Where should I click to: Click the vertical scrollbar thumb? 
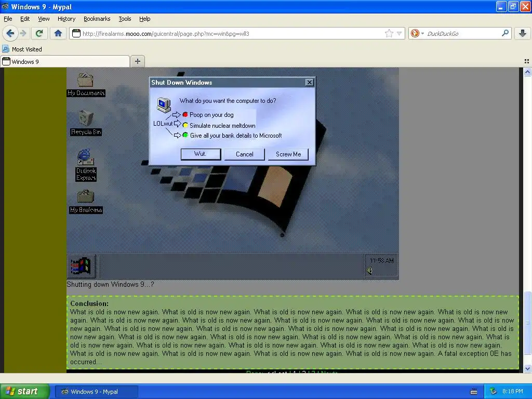(x=527, y=323)
